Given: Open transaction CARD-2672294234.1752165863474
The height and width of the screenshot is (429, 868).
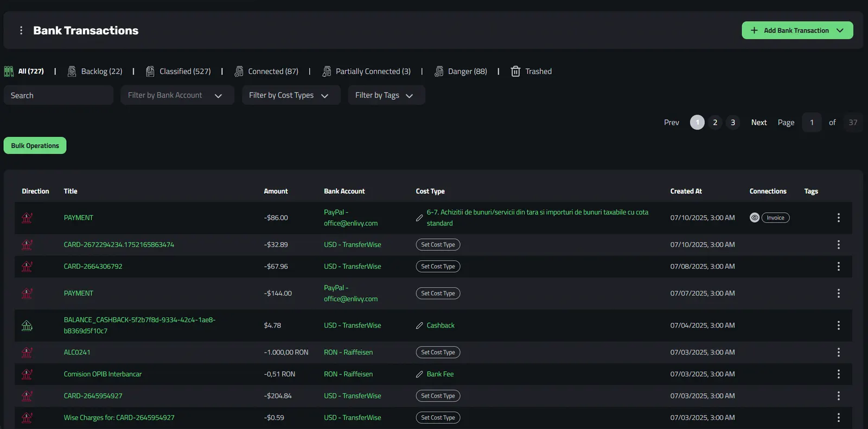Looking at the screenshot, I should [x=119, y=244].
